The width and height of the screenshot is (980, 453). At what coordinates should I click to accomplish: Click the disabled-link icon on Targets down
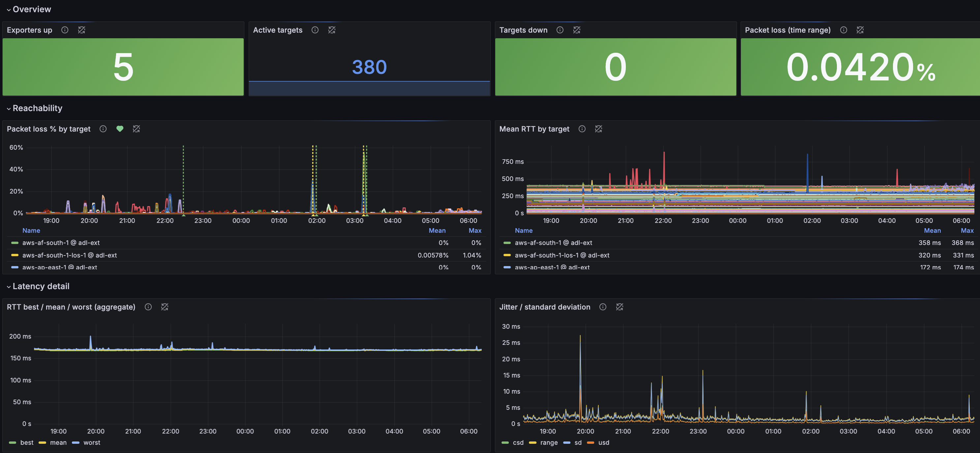point(577,30)
